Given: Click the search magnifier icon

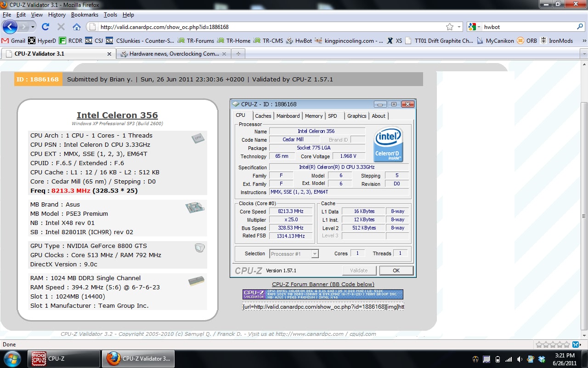Looking at the screenshot, I should 580,27.
